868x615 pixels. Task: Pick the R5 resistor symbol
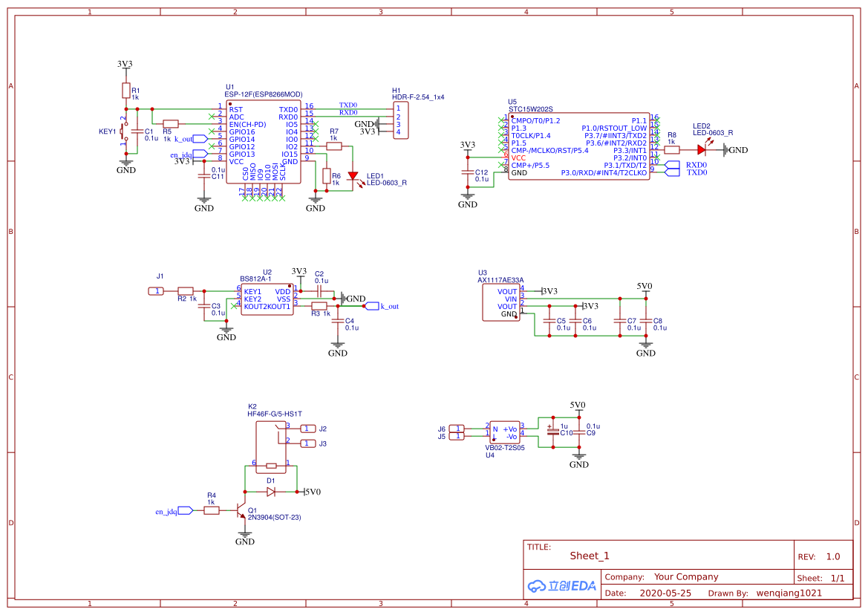pyautogui.click(x=171, y=124)
